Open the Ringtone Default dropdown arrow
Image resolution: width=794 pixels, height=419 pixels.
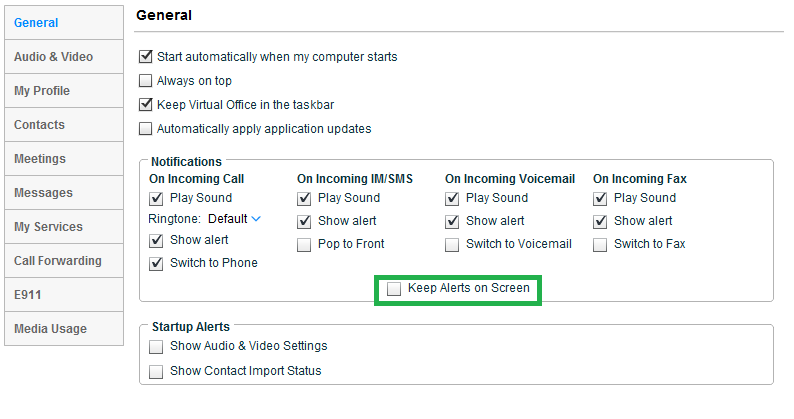[x=256, y=219]
